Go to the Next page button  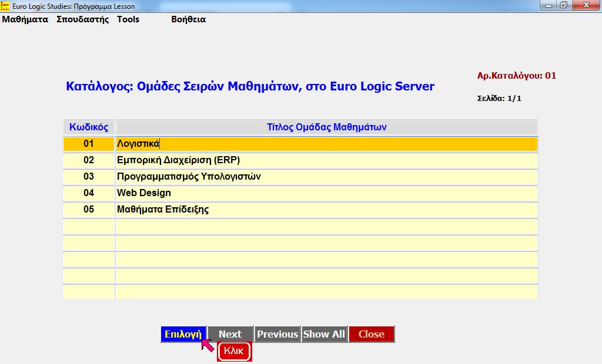click(x=230, y=334)
